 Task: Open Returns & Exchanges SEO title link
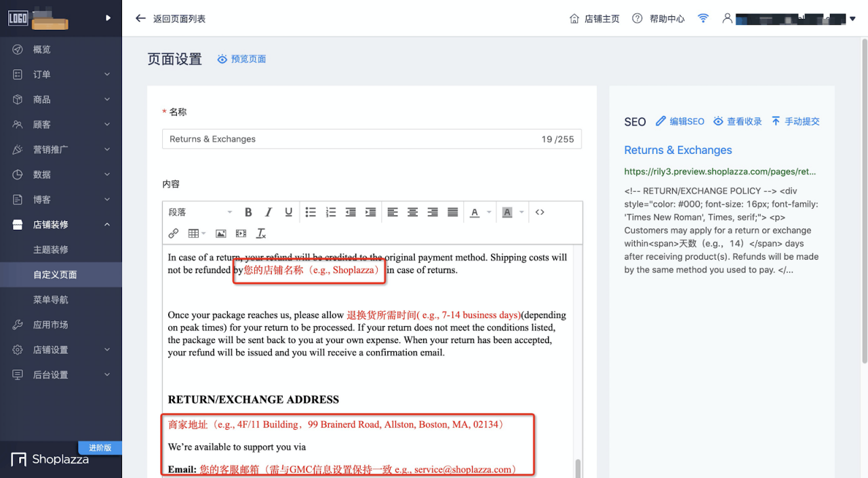point(678,150)
